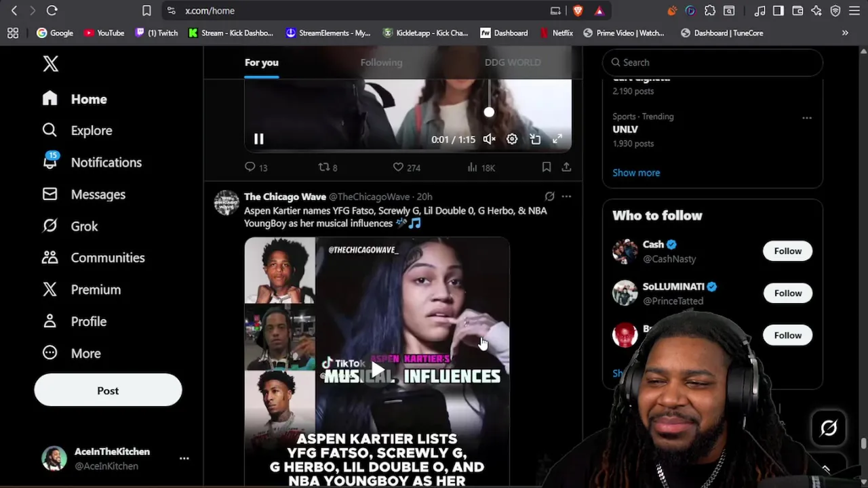Open the browser extensions puzzle icon

coord(710,11)
